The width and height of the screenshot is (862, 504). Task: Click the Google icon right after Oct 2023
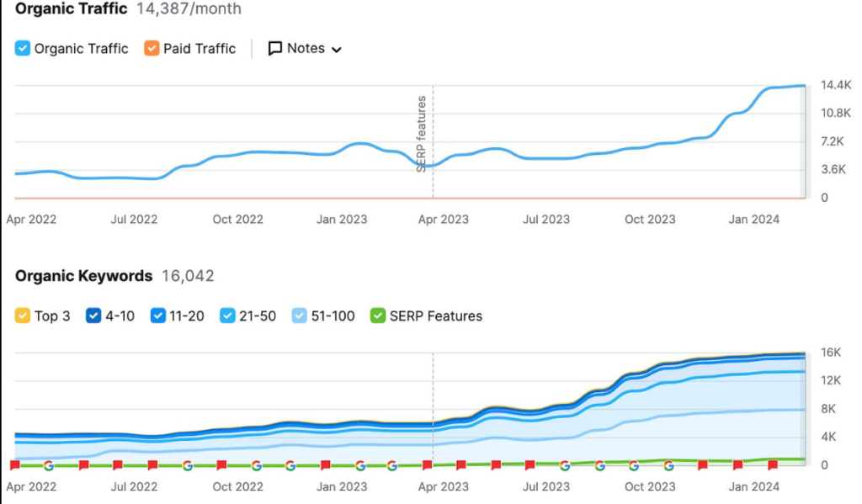[668, 465]
